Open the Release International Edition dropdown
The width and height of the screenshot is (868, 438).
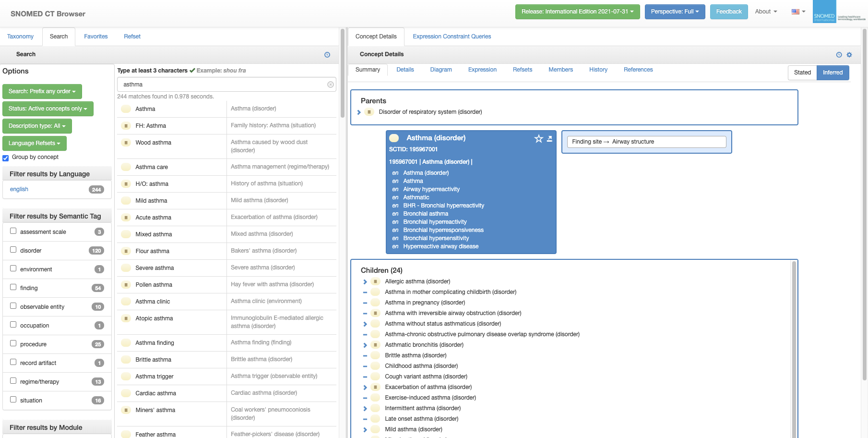(577, 12)
